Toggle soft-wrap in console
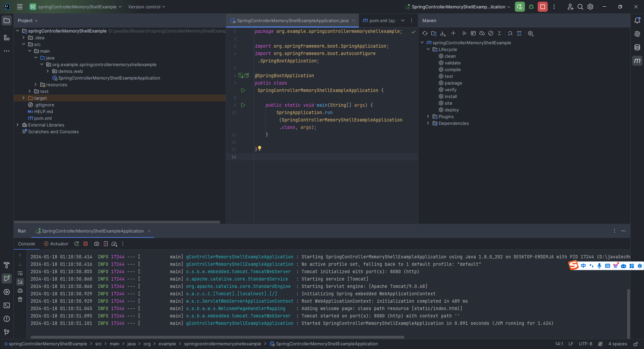Viewport: 644px width, 349px height. coord(20,273)
